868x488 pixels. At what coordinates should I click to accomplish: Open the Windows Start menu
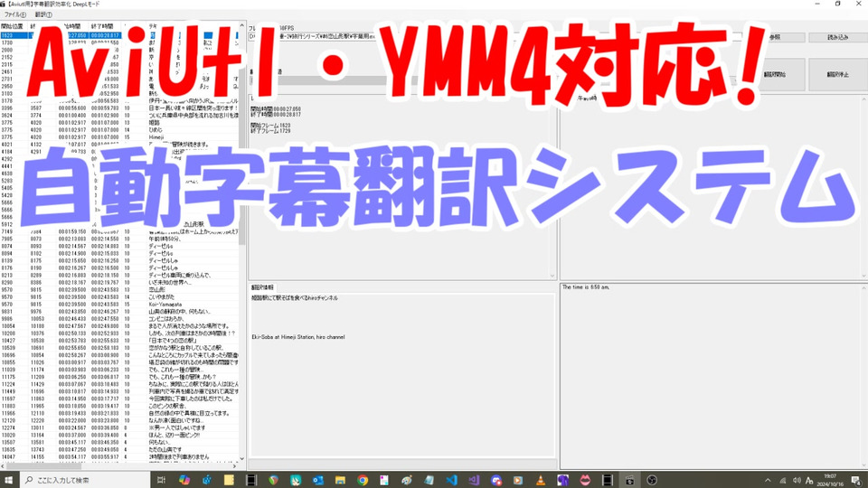[9, 480]
